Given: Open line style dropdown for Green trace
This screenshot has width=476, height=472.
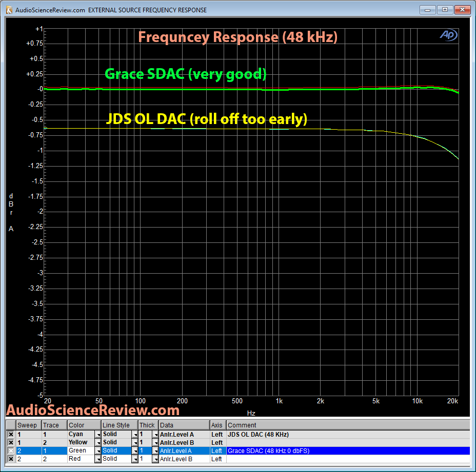Looking at the screenshot, I should (x=135, y=451).
